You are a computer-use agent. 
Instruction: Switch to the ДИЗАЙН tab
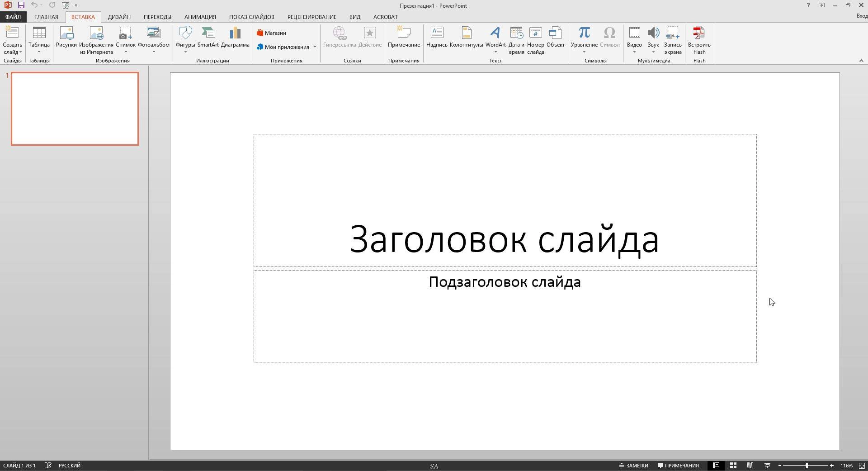[119, 17]
